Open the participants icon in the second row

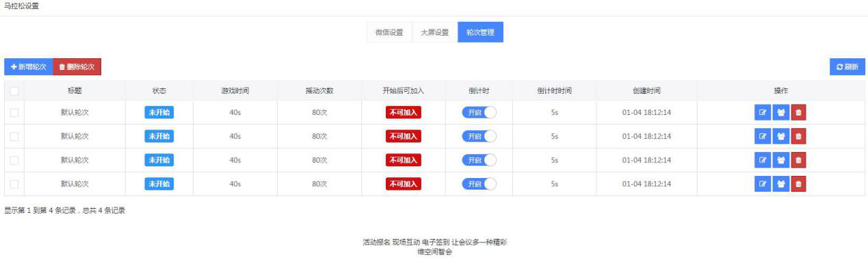781,136
